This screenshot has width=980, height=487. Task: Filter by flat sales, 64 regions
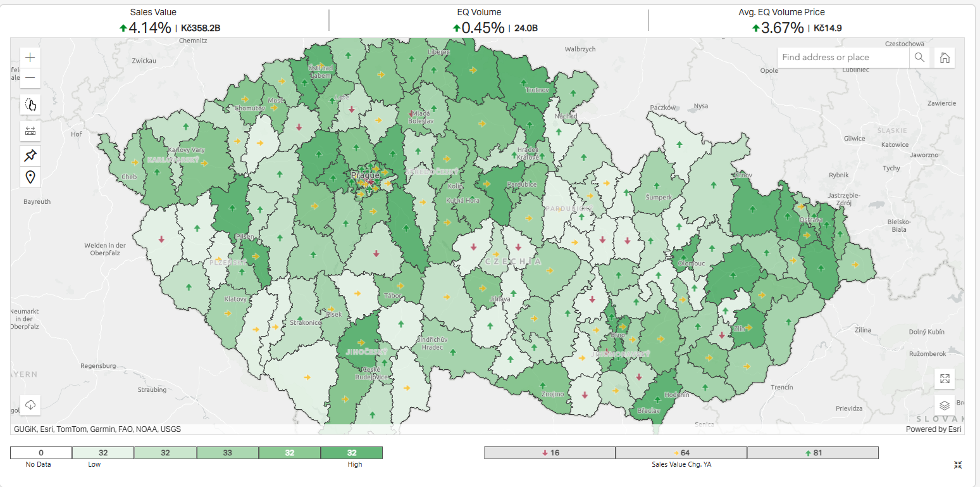(x=681, y=453)
